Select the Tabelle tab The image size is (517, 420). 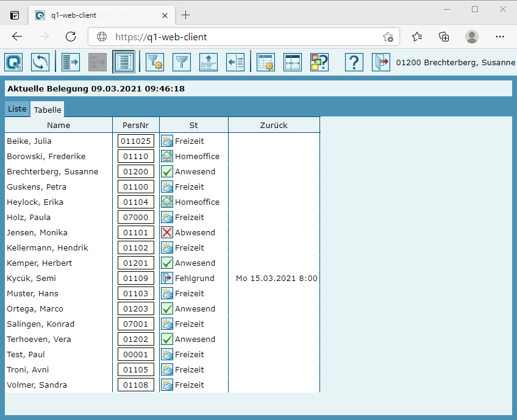pos(48,110)
